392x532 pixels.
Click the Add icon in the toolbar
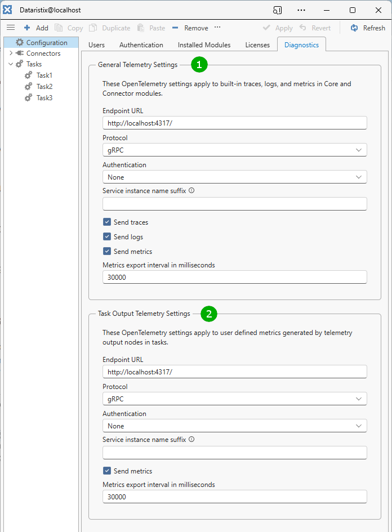27,28
